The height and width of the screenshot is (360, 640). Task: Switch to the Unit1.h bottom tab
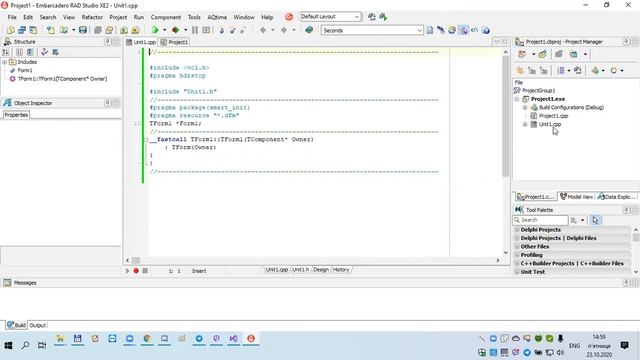pos(301,270)
